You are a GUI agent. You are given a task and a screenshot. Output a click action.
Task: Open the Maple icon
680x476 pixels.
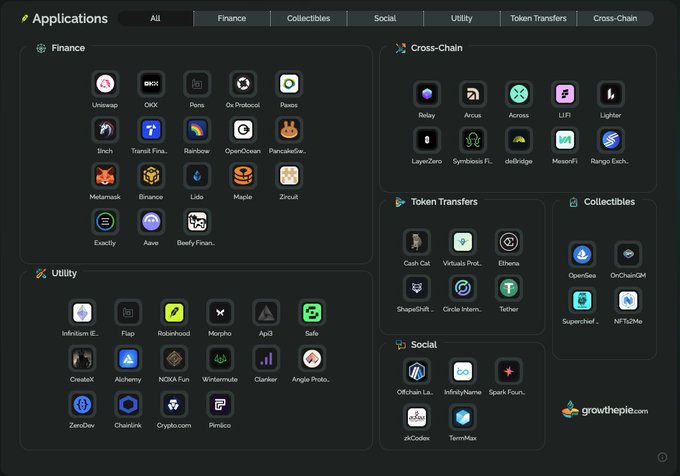click(243, 176)
